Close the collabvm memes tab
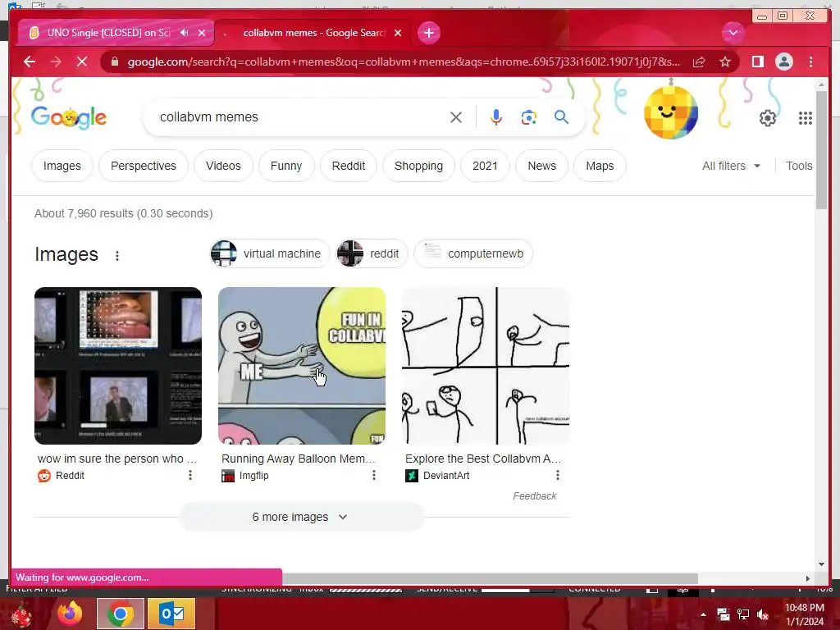This screenshot has height=630, width=840. point(398,33)
